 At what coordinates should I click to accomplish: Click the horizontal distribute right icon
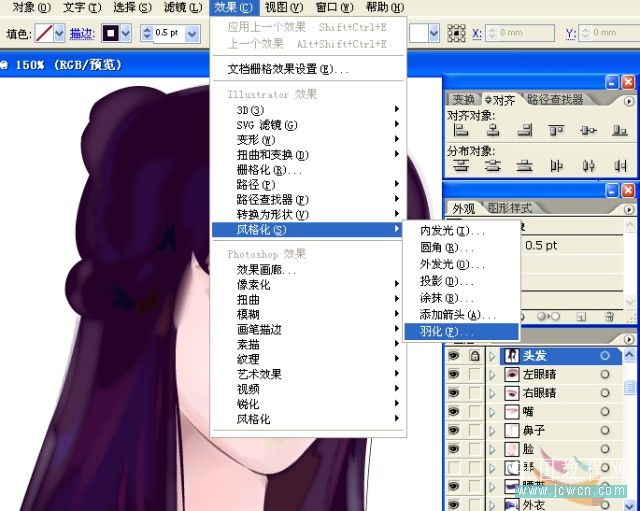click(620, 166)
